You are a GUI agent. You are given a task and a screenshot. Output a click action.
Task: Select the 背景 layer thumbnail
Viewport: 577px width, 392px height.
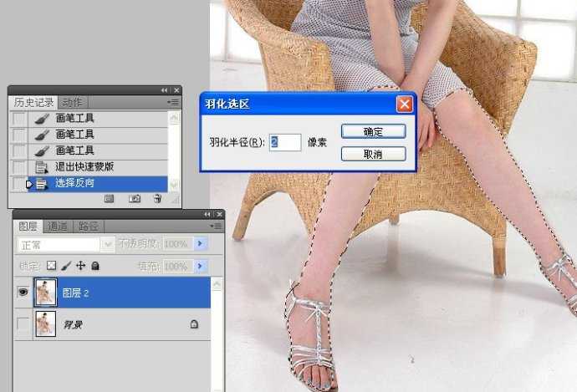46,324
